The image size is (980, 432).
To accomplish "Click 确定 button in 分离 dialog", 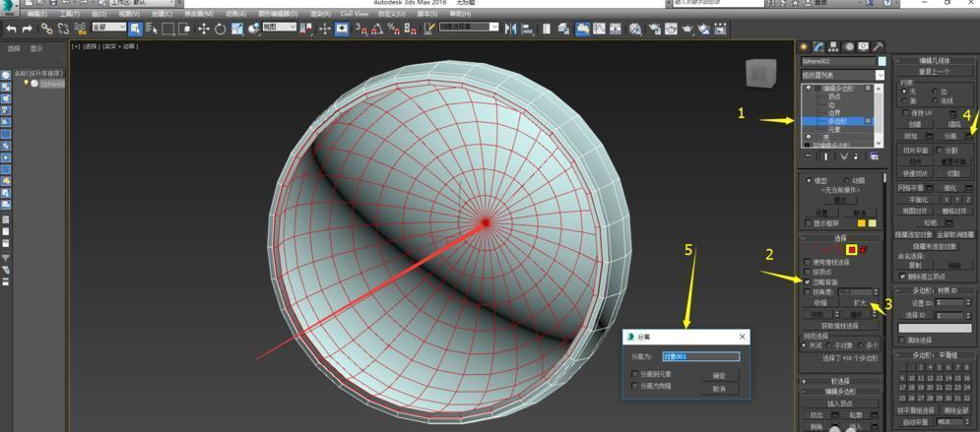I will (718, 375).
